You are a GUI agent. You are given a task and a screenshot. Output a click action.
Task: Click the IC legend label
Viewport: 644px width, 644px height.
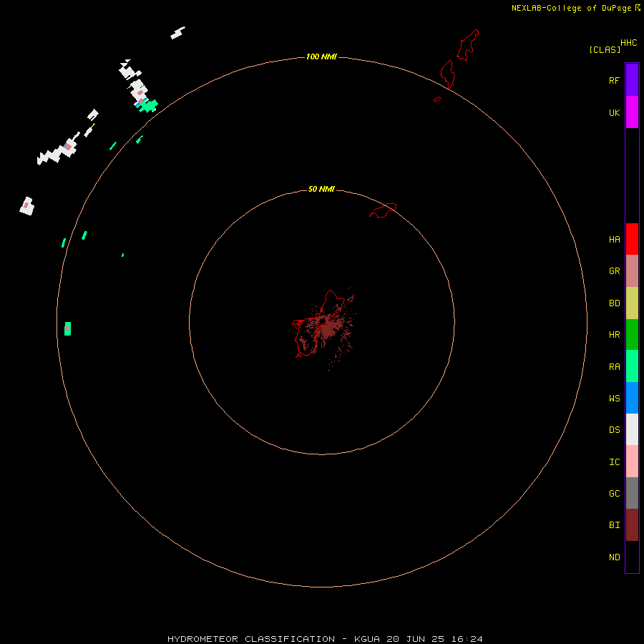(x=614, y=462)
